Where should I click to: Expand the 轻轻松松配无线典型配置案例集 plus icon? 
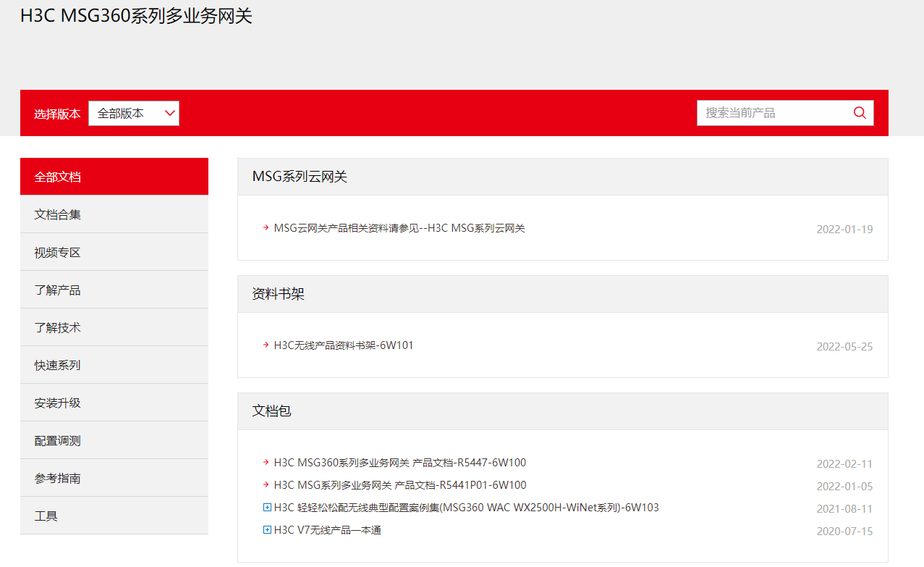click(267, 508)
